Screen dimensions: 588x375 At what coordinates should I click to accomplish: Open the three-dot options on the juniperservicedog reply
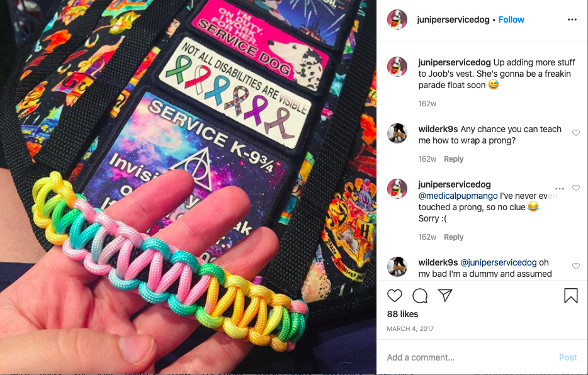[x=560, y=188]
